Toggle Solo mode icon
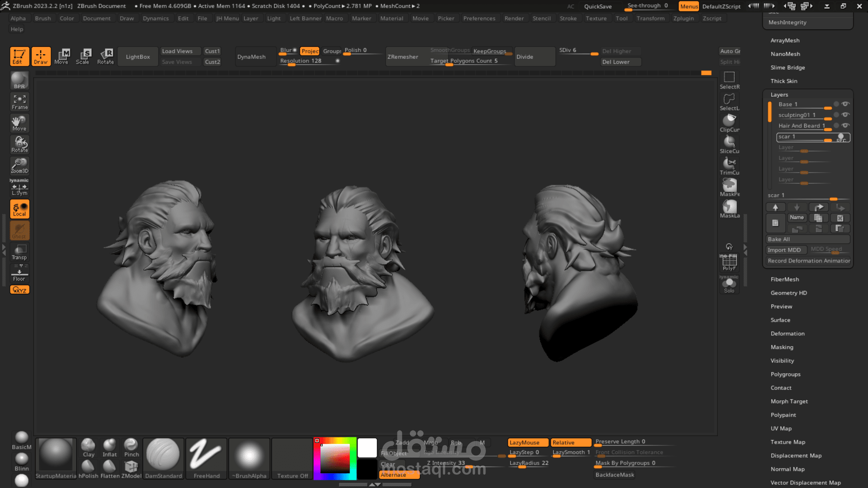 tap(729, 285)
